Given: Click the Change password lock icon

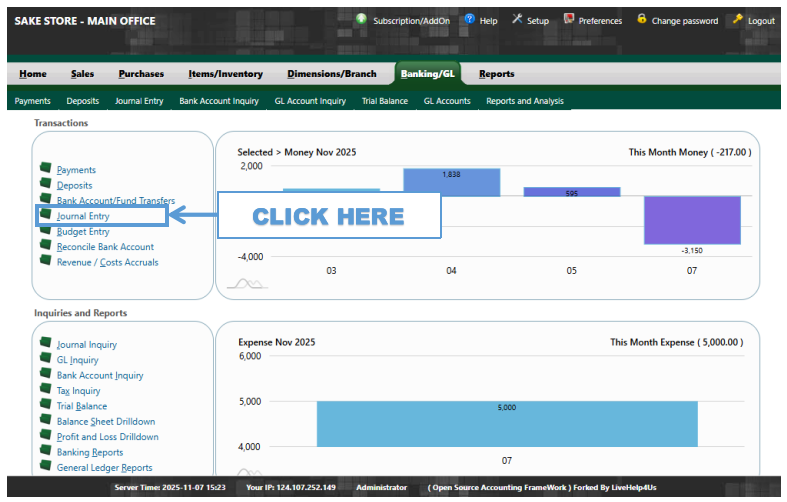Looking at the screenshot, I should coord(641,19).
